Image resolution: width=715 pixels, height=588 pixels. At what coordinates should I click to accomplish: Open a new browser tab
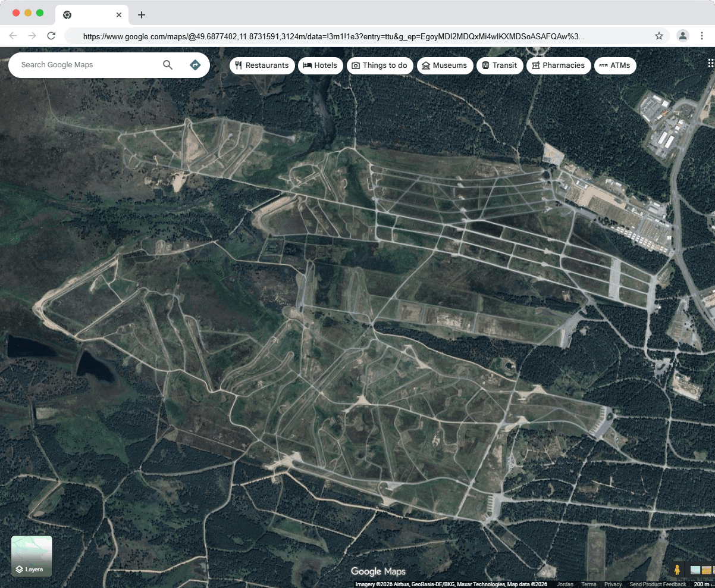click(x=141, y=15)
